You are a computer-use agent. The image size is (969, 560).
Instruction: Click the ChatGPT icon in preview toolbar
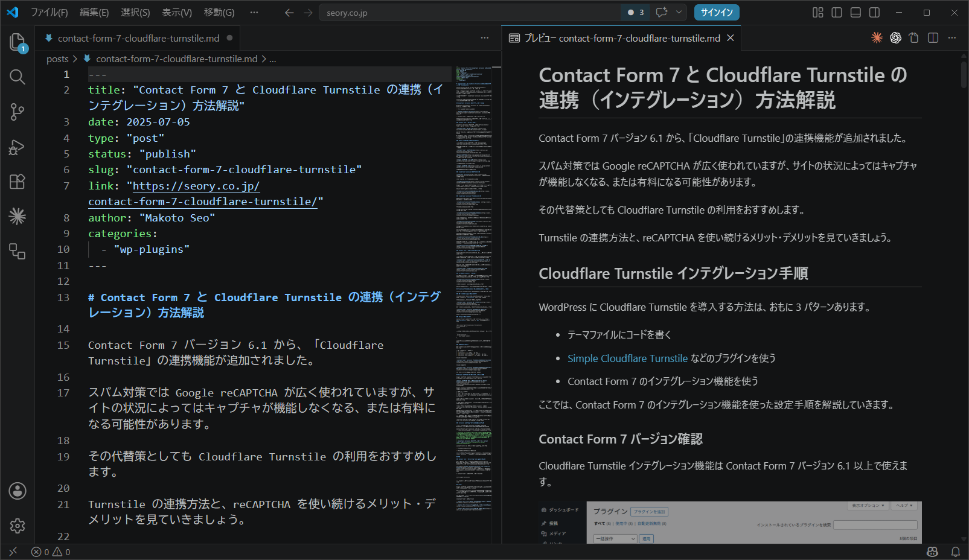coord(895,38)
